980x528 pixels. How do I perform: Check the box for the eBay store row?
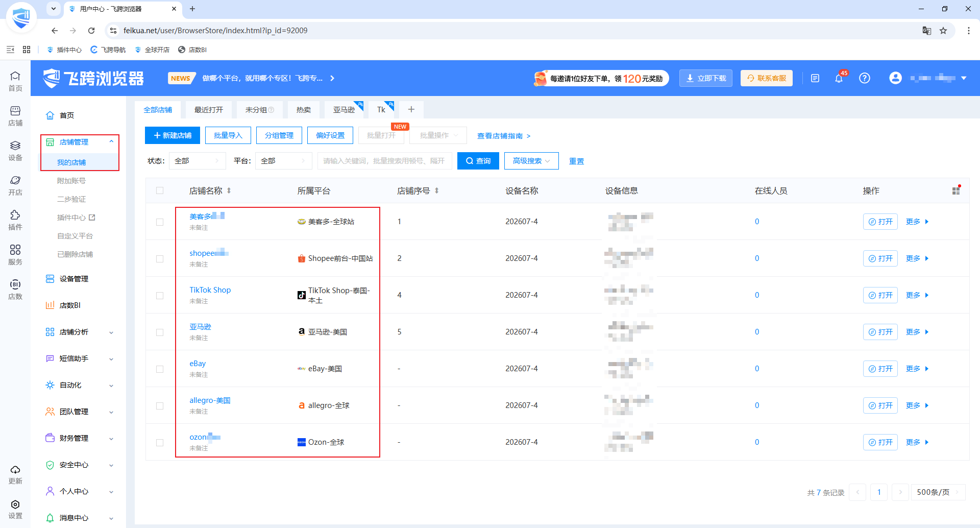pos(160,369)
